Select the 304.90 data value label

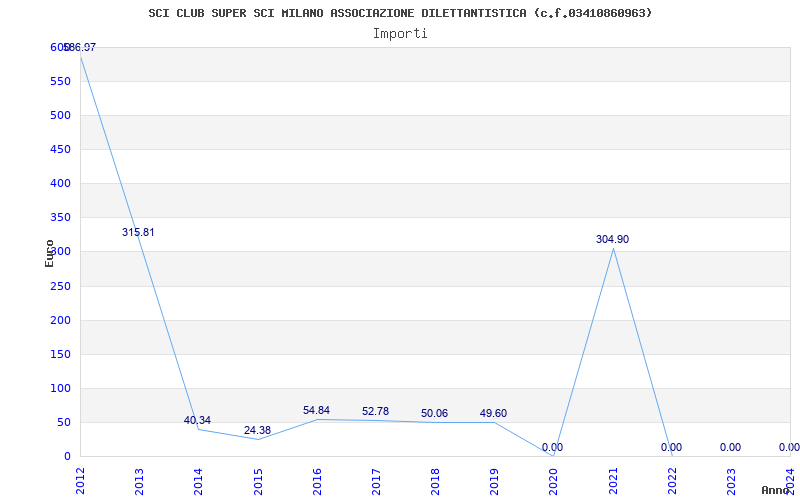[x=612, y=239]
